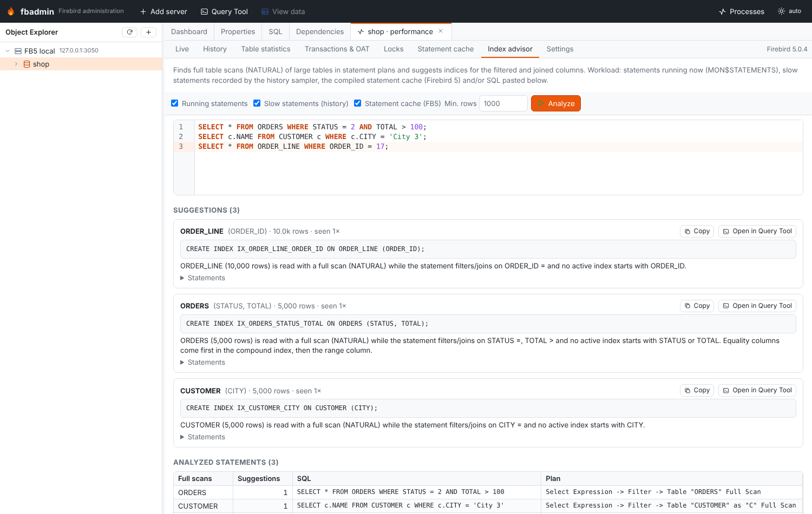Screen dimensions: 812x514
Task: Collapse the FB5 local server node
Action: coord(8,51)
